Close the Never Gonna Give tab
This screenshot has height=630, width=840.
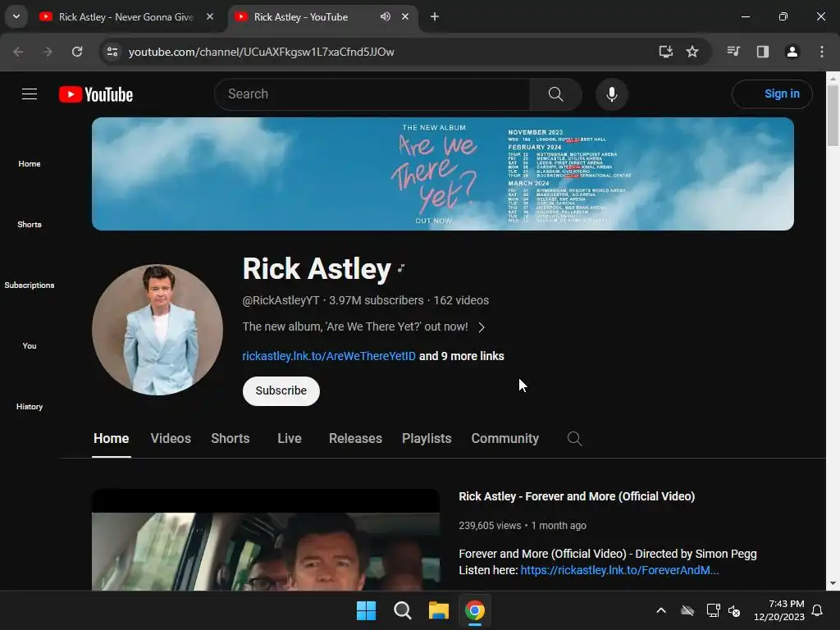(210, 16)
